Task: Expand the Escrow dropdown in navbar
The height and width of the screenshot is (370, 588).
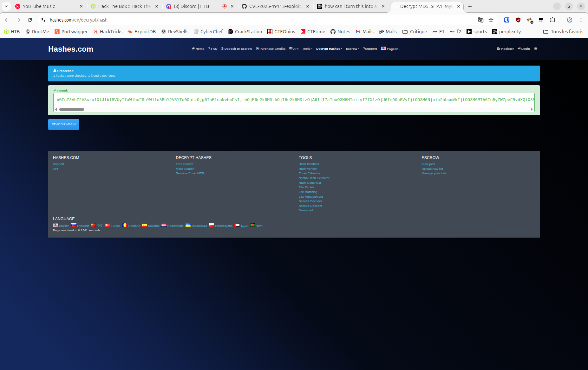Action: click(352, 49)
